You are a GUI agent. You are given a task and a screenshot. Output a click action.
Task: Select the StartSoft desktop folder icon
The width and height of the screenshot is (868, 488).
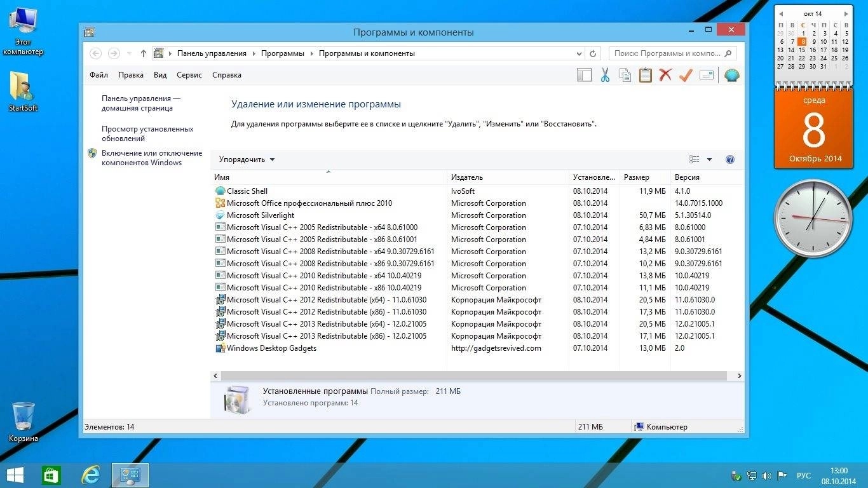[x=23, y=91]
